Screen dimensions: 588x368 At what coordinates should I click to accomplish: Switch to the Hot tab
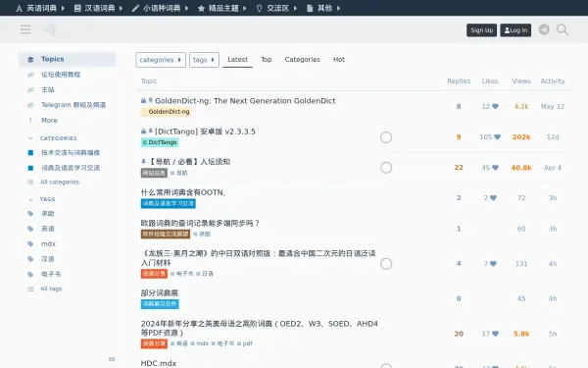tap(339, 60)
